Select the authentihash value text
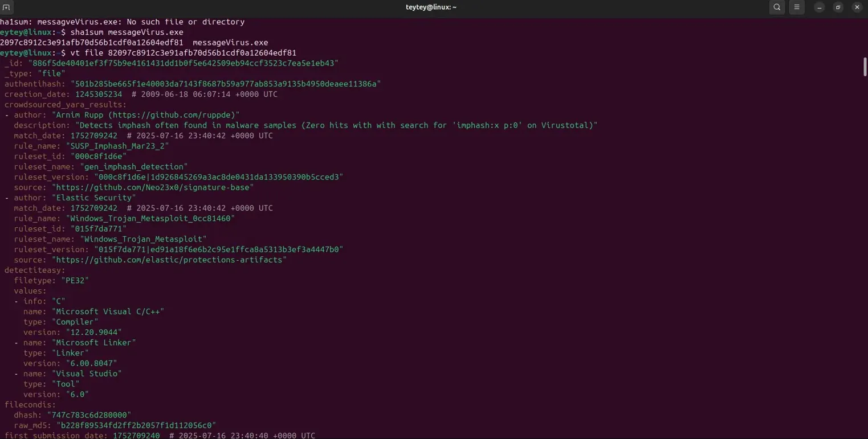 point(225,84)
